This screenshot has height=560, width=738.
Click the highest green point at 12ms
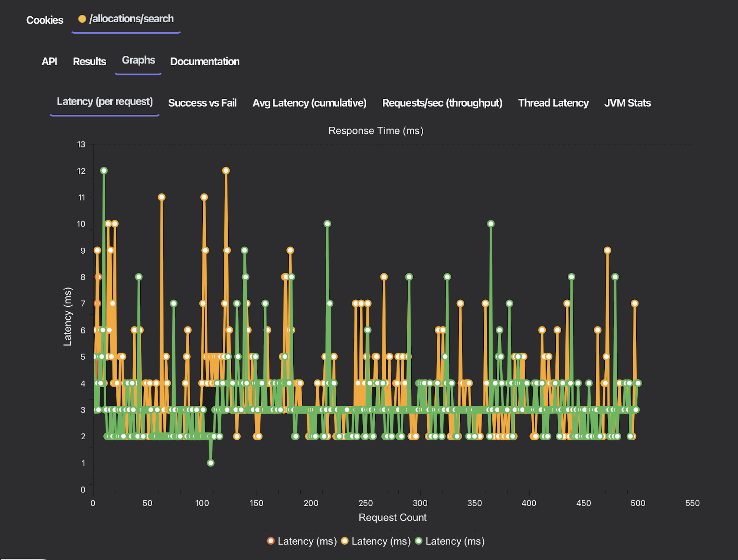[x=104, y=171]
